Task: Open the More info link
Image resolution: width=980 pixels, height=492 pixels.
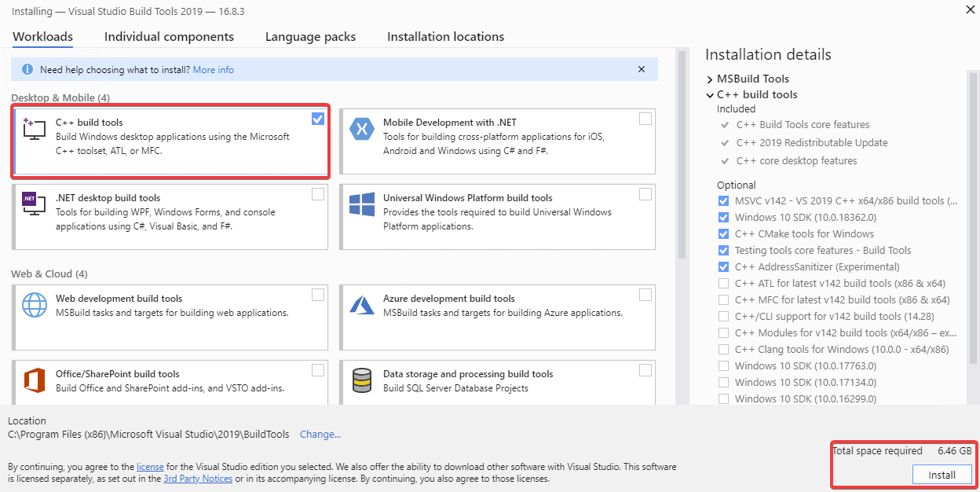Action: pos(214,70)
